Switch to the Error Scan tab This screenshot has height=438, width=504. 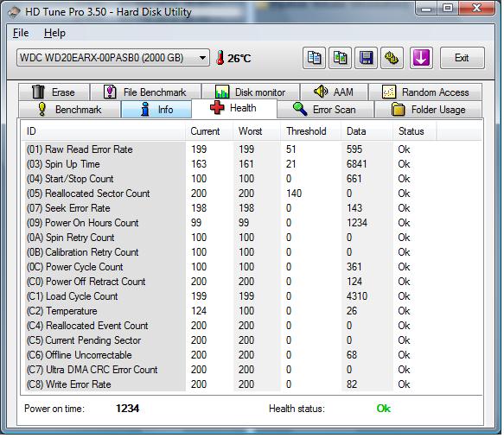tap(325, 110)
